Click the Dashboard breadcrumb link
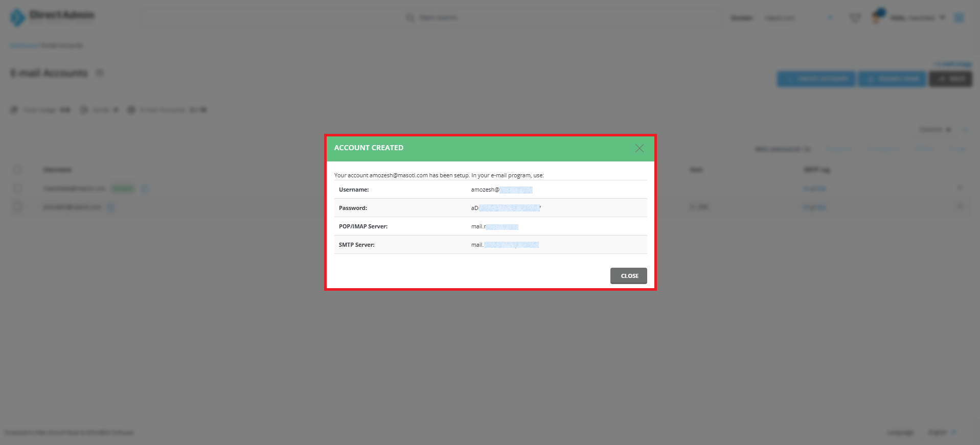980x445 pixels. [x=24, y=45]
